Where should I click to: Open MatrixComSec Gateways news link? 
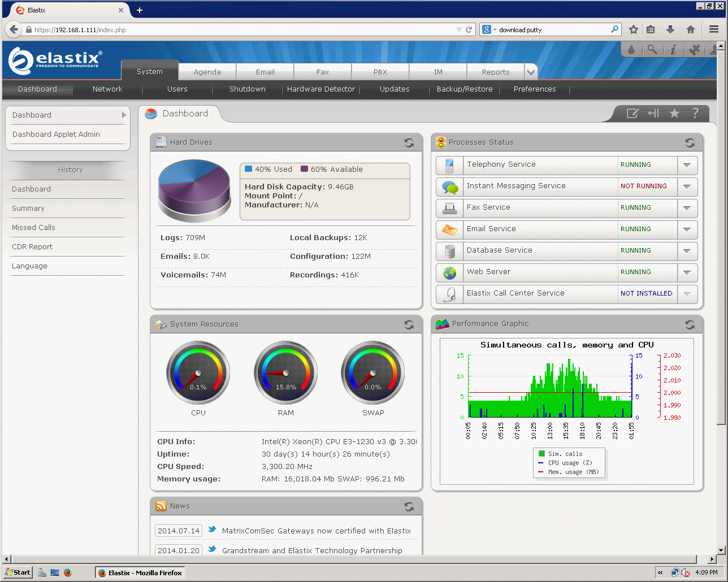coord(317,531)
